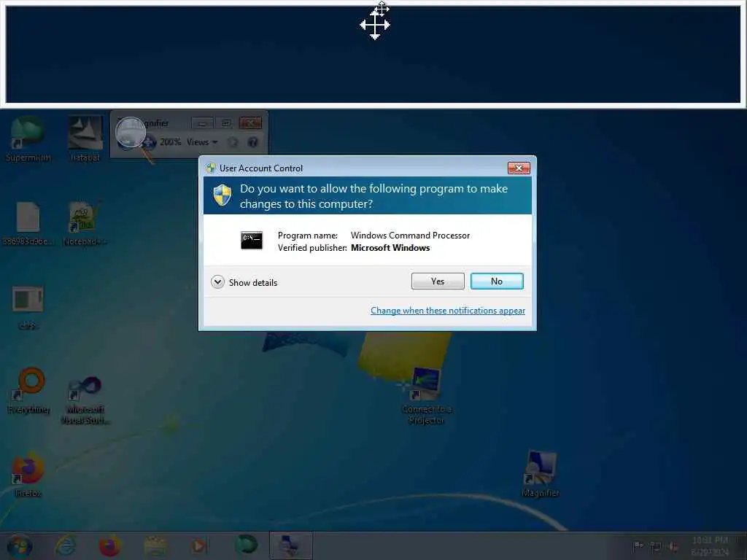The image size is (747, 560).
Task: Select the 586983d9bc... file on the desktop
Action: 28,223
